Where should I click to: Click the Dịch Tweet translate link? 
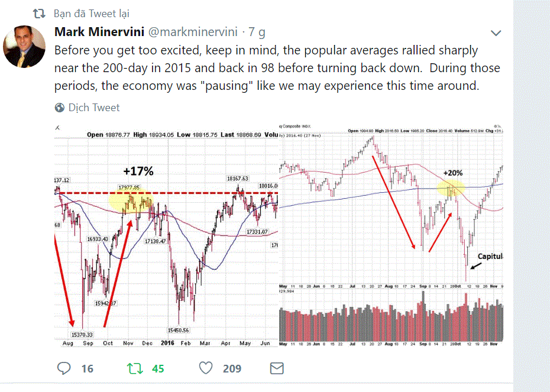(x=94, y=108)
